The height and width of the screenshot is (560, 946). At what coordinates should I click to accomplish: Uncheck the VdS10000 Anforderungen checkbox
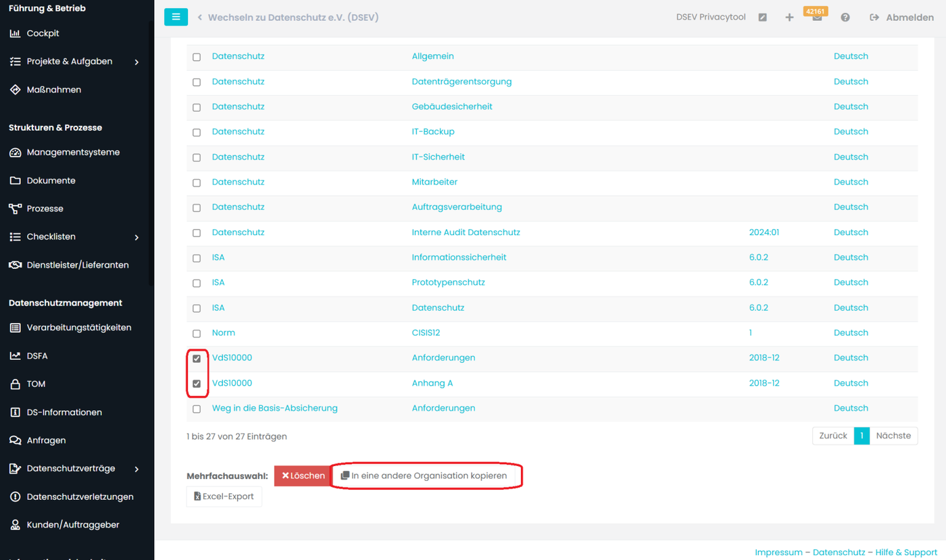click(x=197, y=359)
